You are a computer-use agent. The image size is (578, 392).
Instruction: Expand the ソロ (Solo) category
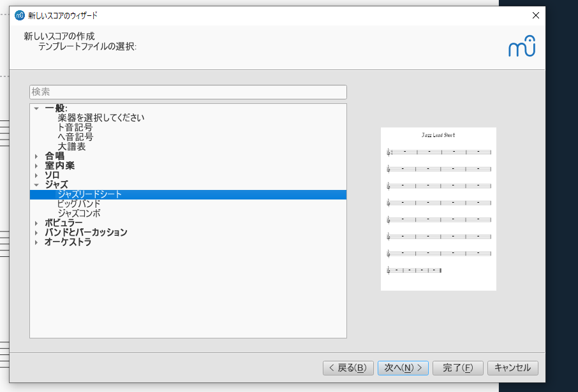36,175
